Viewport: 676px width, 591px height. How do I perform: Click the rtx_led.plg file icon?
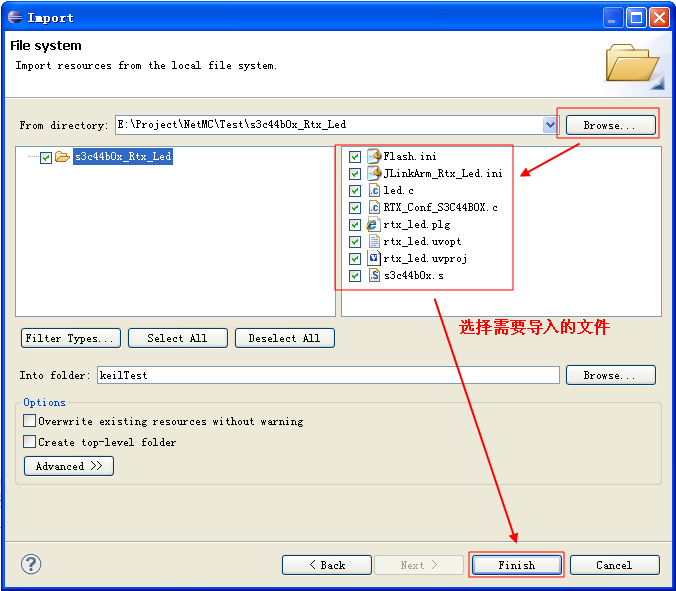[x=372, y=224]
